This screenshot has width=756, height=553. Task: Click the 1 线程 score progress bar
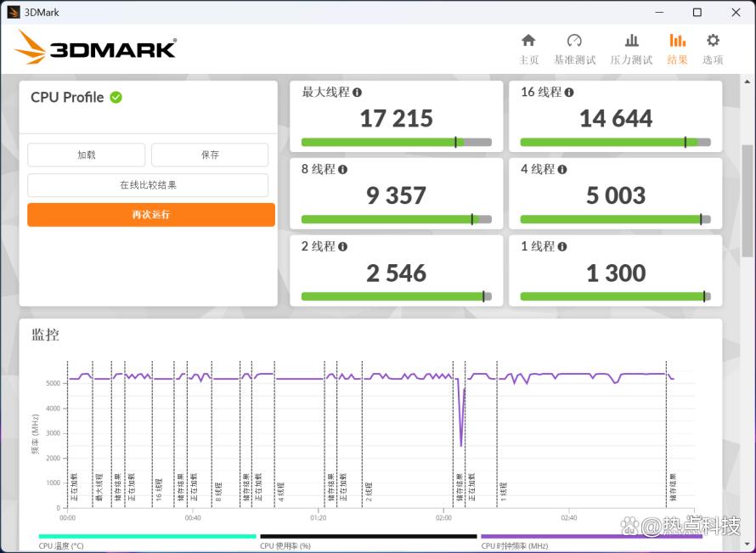point(615,296)
